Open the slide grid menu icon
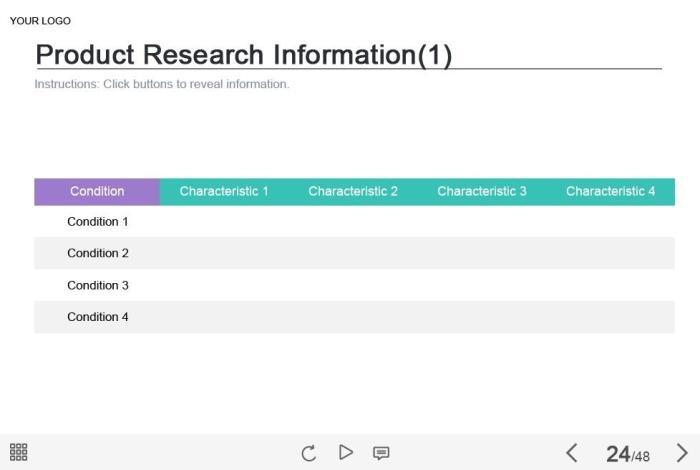This screenshot has width=700, height=470. point(18,452)
